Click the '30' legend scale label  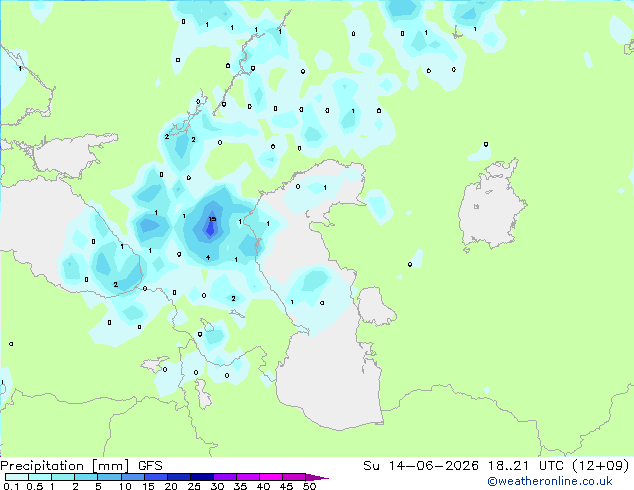(x=217, y=486)
